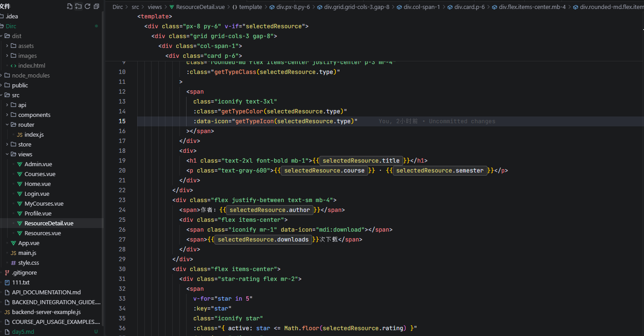644x336 pixels.
Task: Click the Vue icon beside Courses.vue
Action: [20, 174]
